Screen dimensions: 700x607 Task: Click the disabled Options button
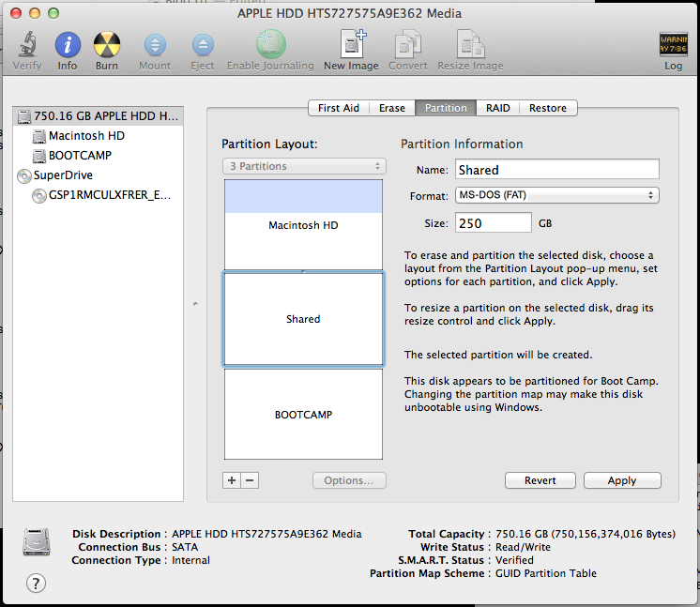(349, 480)
